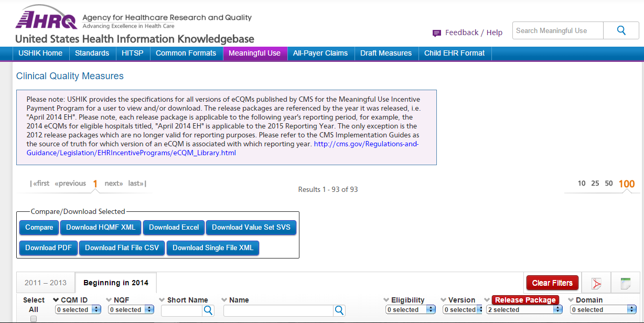
Task: Show 50 results per page
Action: [x=609, y=184]
